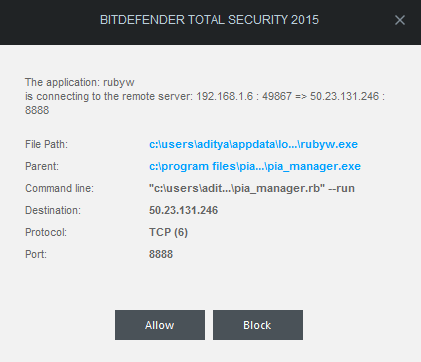Click the port value 8888
Viewport: 421px width, 362px height.
[x=161, y=254]
